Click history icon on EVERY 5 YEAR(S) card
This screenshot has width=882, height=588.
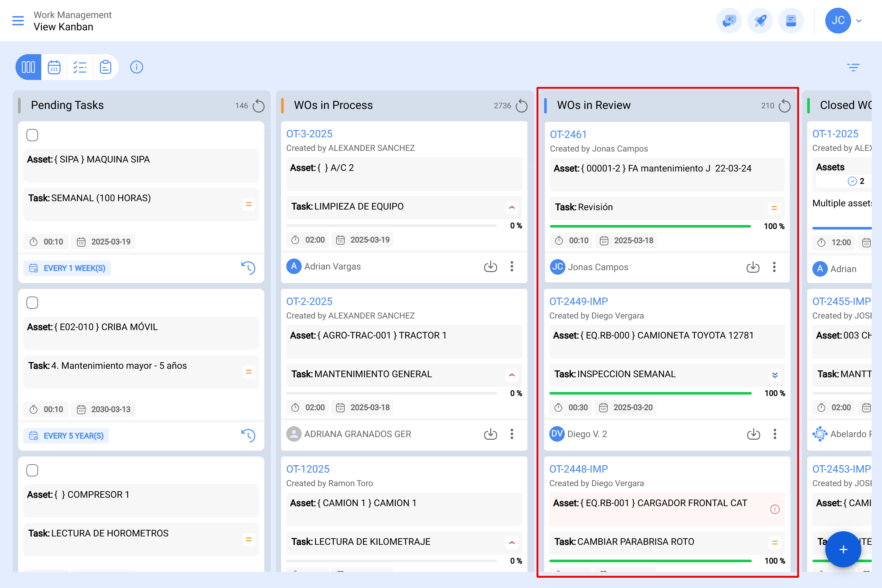coord(248,436)
